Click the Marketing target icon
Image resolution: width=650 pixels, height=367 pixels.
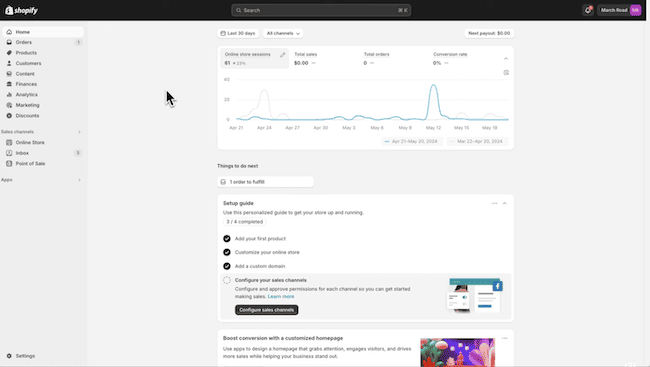9,105
